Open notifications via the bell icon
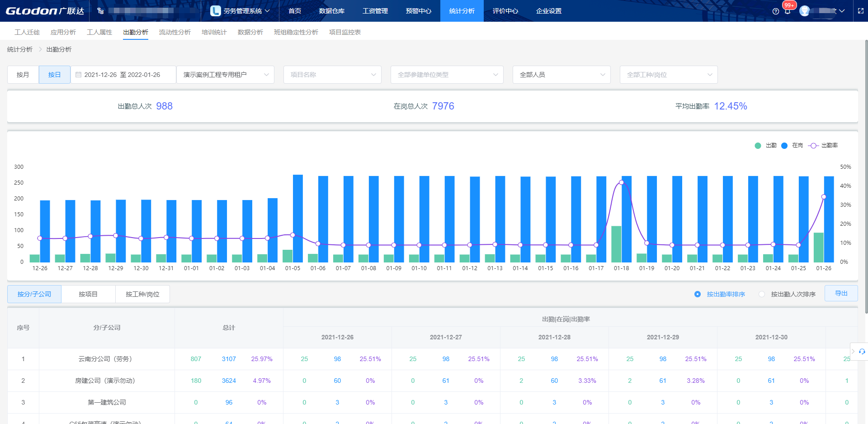This screenshot has height=424, width=868. [788, 11]
